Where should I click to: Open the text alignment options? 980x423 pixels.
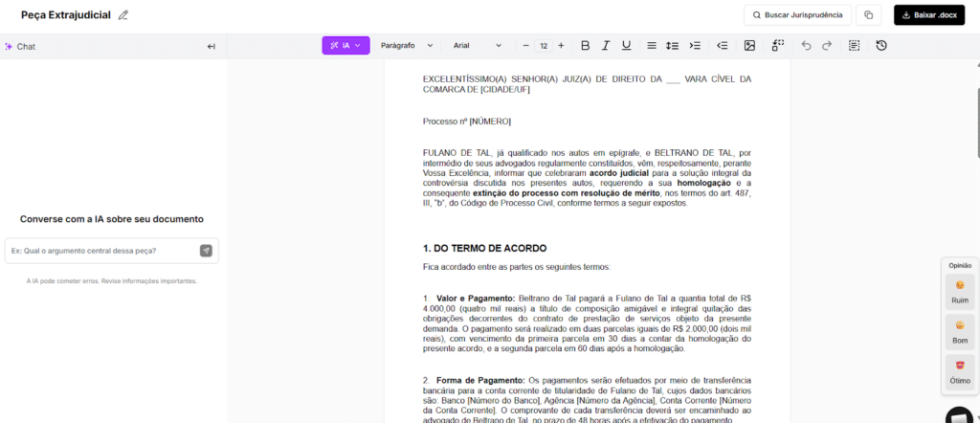pos(651,46)
